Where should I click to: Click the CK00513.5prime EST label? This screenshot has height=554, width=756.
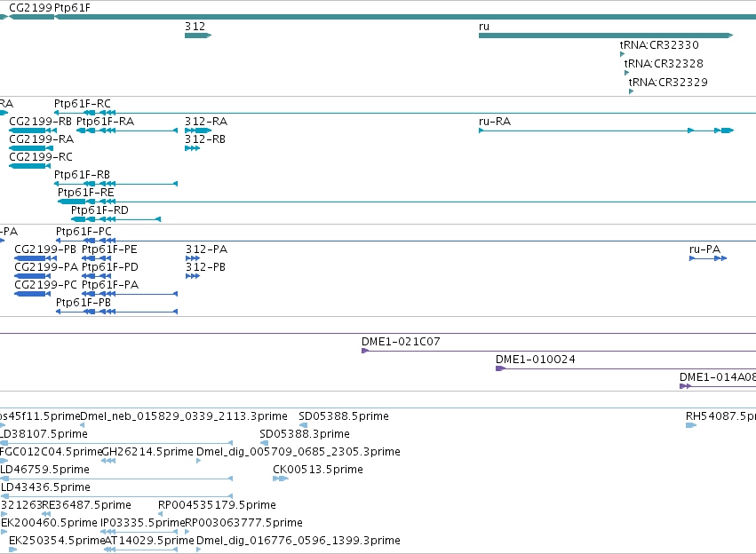pos(318,470)
